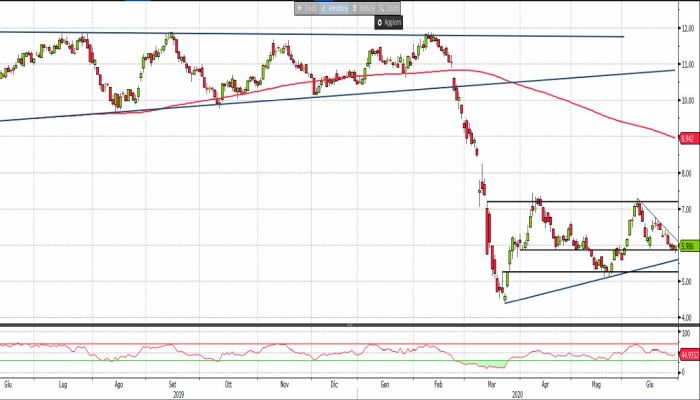
Task: Click the Track crosshair tool in chart toolbar
Action: pos(307,8)
